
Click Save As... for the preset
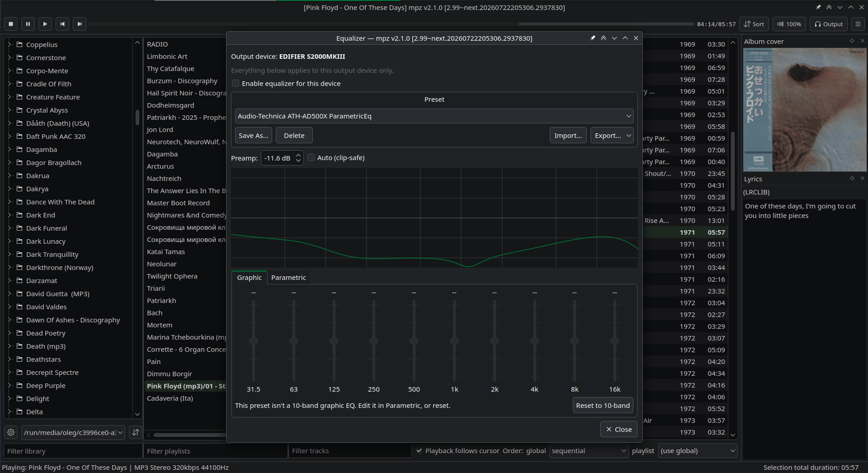pyautogui.click(x=253, y=136)
